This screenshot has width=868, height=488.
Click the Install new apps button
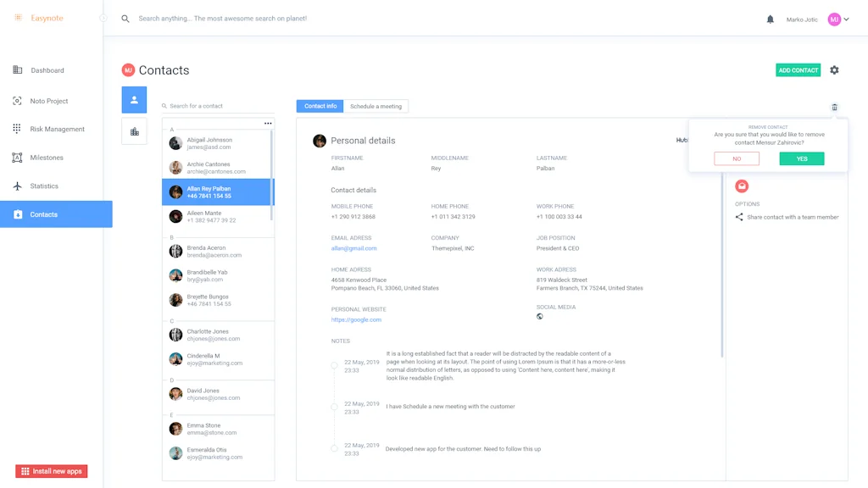point(51,471)
